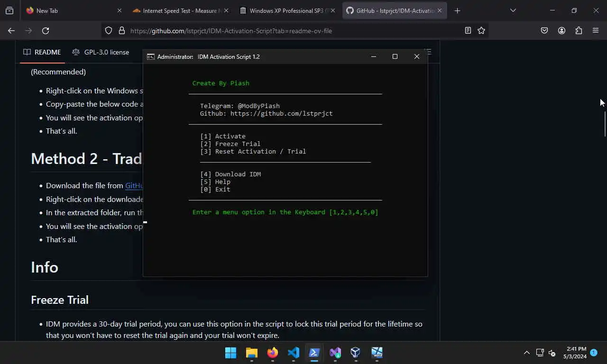Open the notification bell badge
The image size is (607, 364).
point(594,353)
